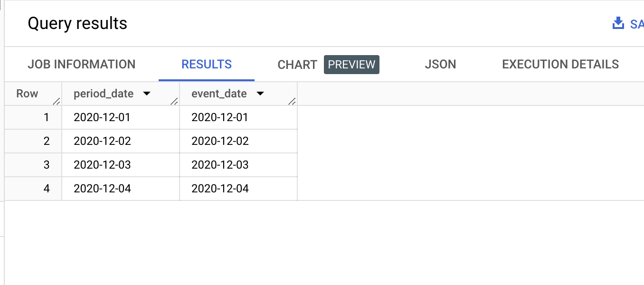
Task: Switch to the JOB INFORMATION tab
Action: [x=82, y=64]
